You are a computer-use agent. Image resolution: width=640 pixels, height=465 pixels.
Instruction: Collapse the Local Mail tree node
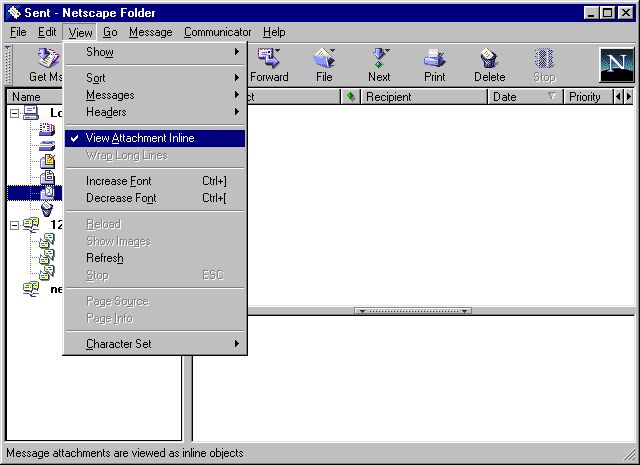tap(14, 113)
